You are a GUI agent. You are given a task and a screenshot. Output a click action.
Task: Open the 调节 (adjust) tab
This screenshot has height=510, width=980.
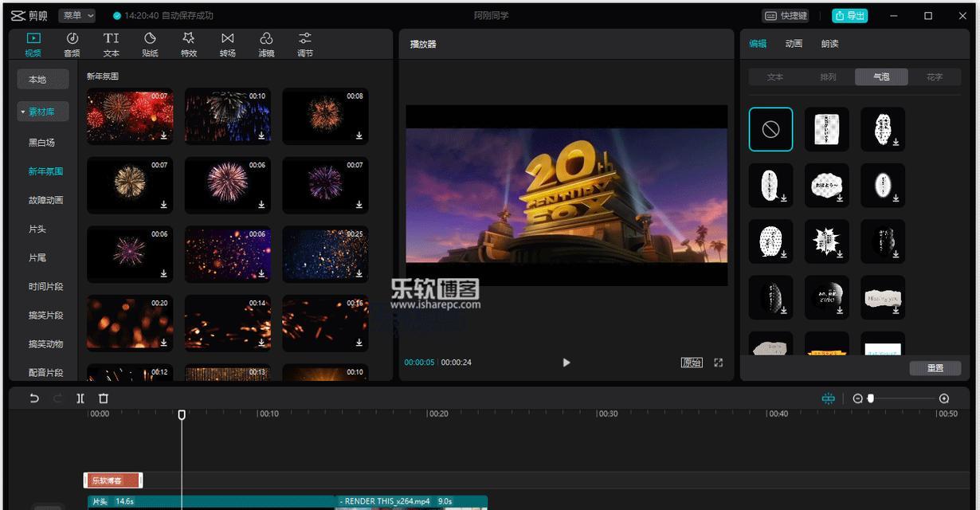(x=305, y=45)
